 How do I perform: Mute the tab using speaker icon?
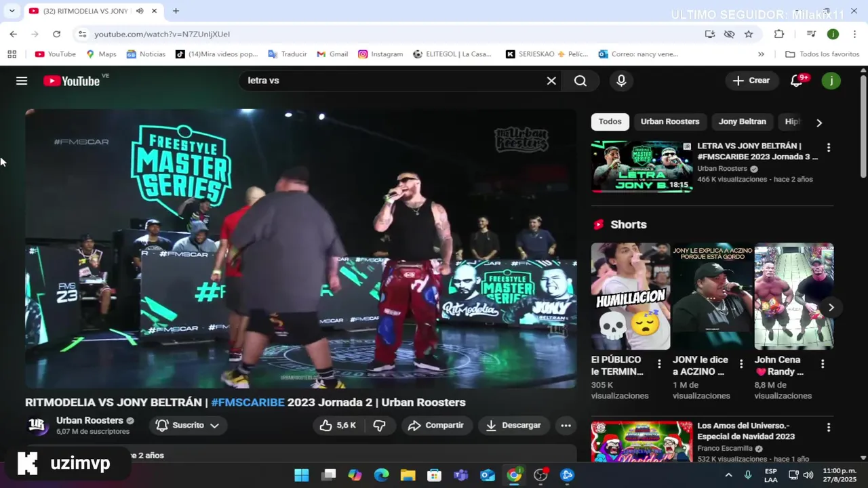click(x=140, y=11)
